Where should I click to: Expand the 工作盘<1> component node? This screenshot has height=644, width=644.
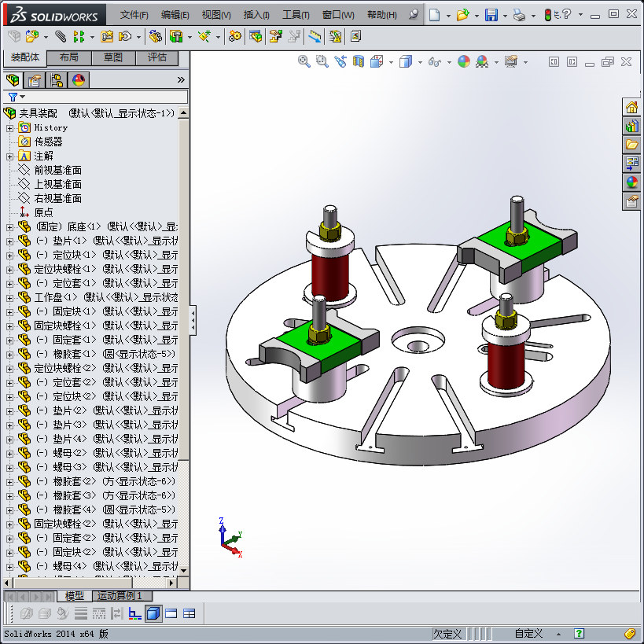click(x=10, y=298)
